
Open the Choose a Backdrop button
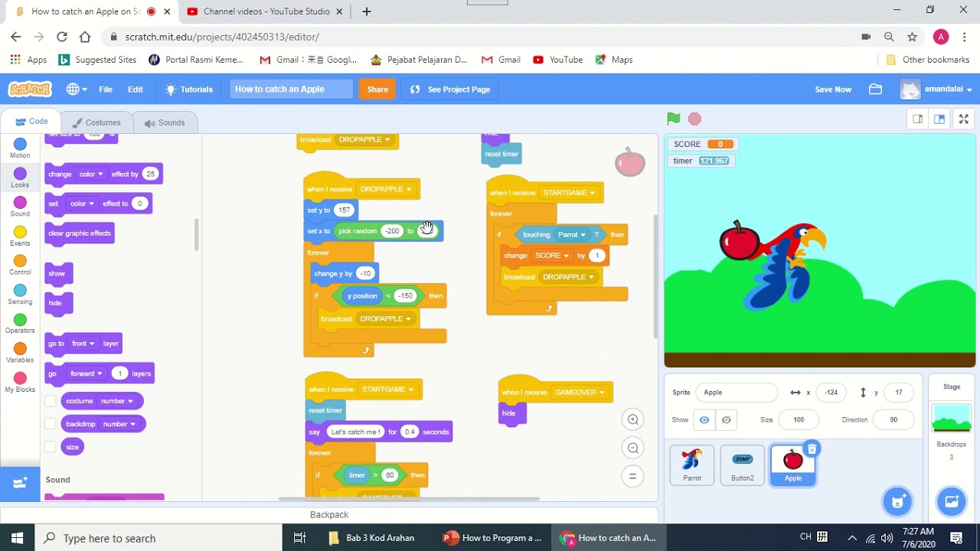[x=952, y=501]
